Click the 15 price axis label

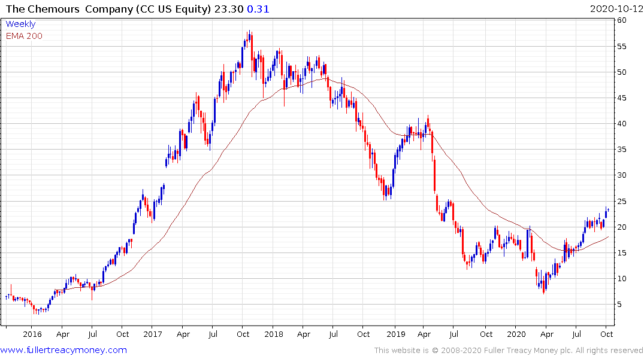coord(622,253)
